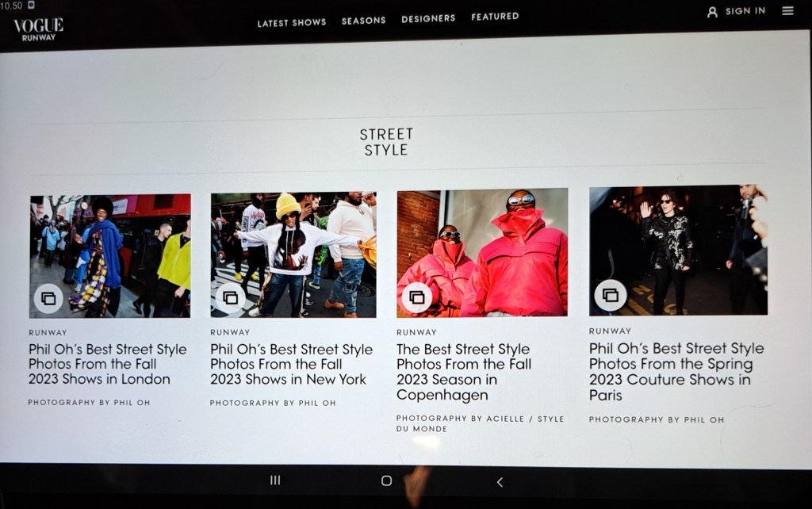The height and width of the screenshot is (509, 812).
Task: Read Fall 2023 Season in Copenhagen article
Action: 464,372
